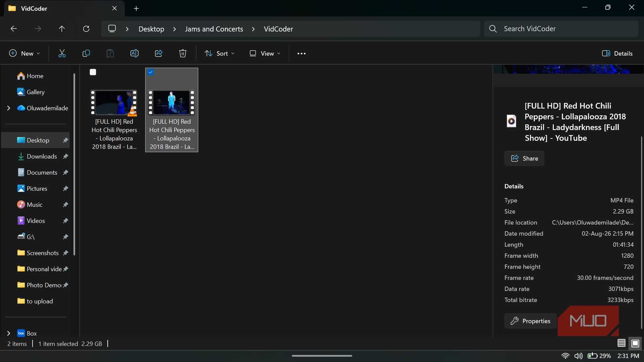Click the Search VidCoder field
This screenshot has width=644, height=362.
click(561, 29)
